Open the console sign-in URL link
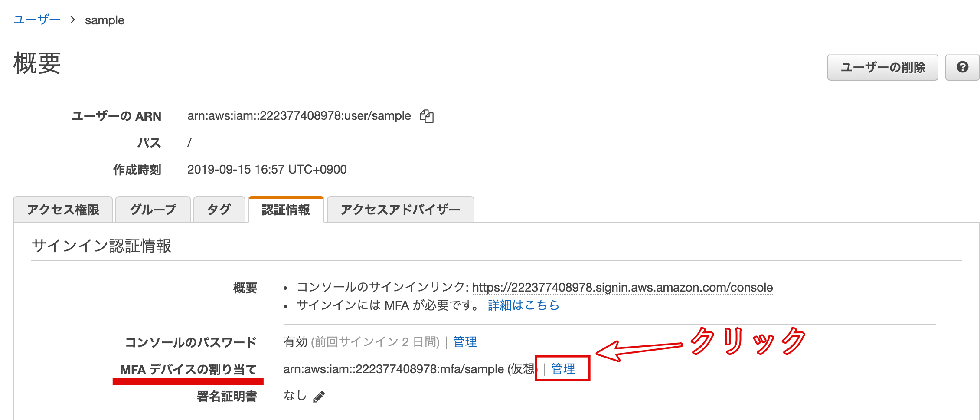 tap(623, 287)
